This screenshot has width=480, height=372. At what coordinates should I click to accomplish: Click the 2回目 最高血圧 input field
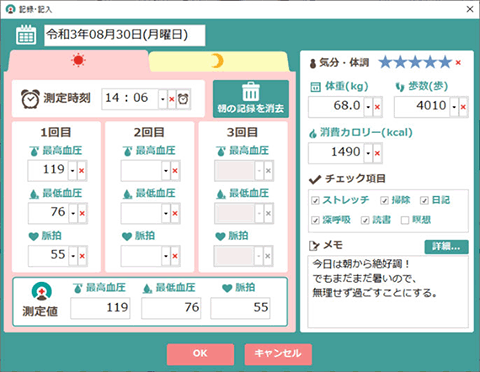click(141, 171)
